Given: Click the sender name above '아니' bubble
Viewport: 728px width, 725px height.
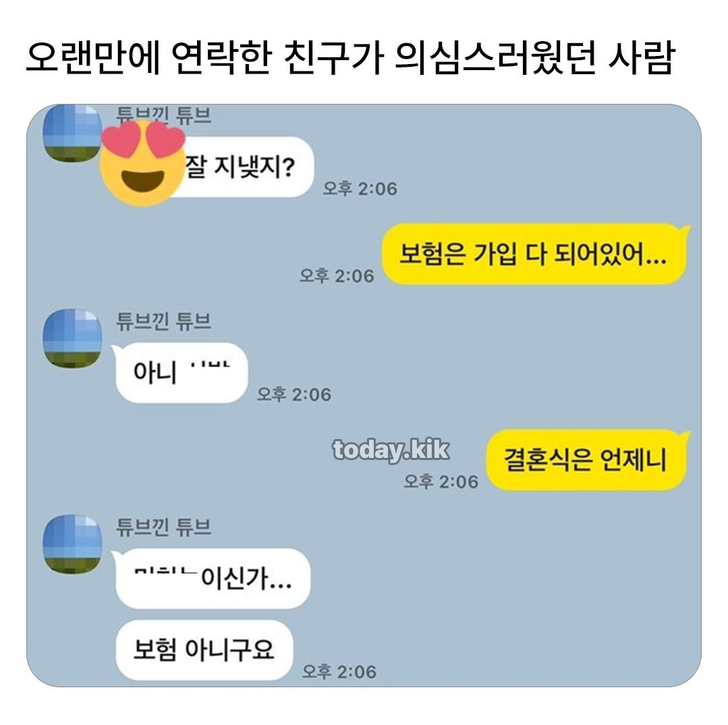Looking at the screenshot, I should click(x=163, y=322).
